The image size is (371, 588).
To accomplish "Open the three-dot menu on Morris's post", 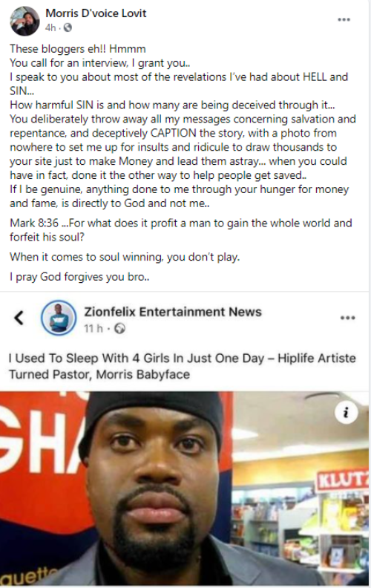I will pos(344,19).
